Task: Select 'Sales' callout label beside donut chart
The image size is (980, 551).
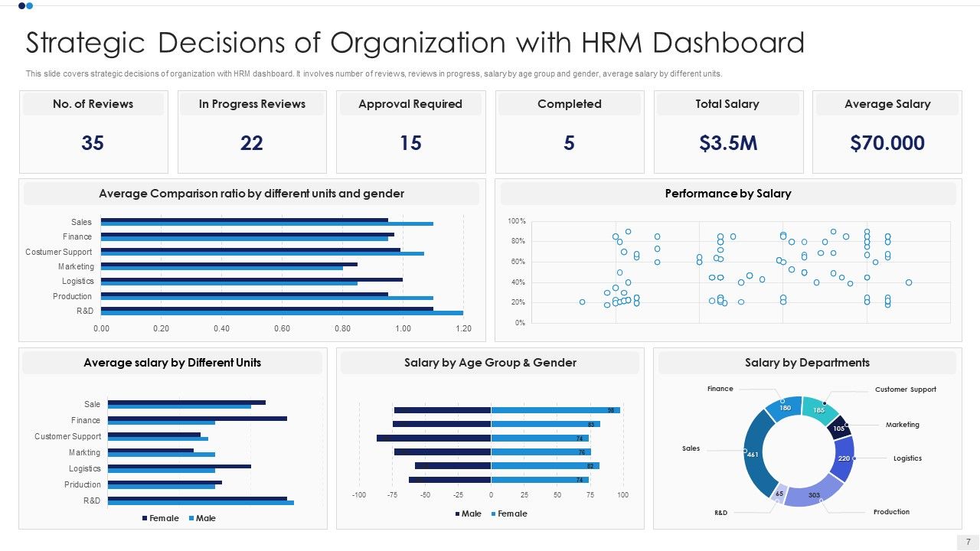Action: click(x=691, y=448)
